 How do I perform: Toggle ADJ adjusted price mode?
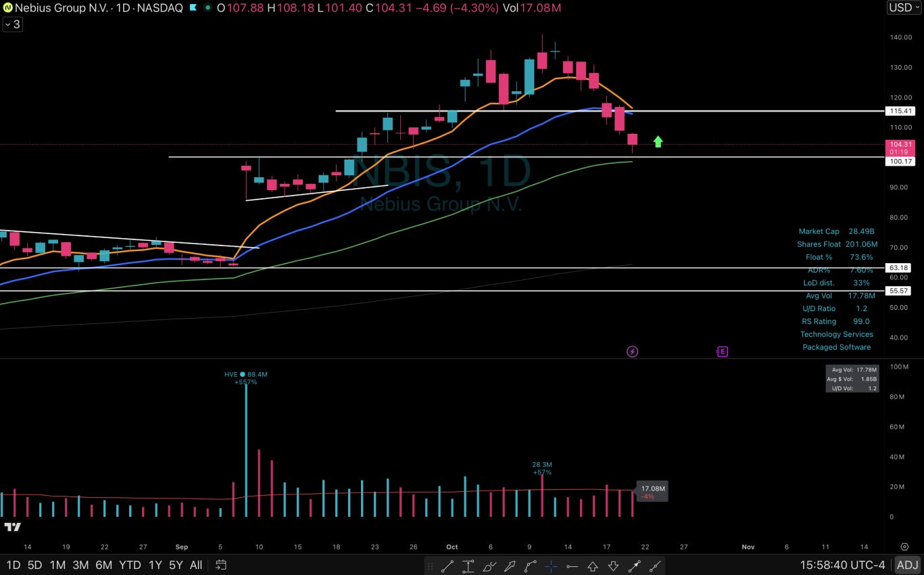tap(907, 565)
